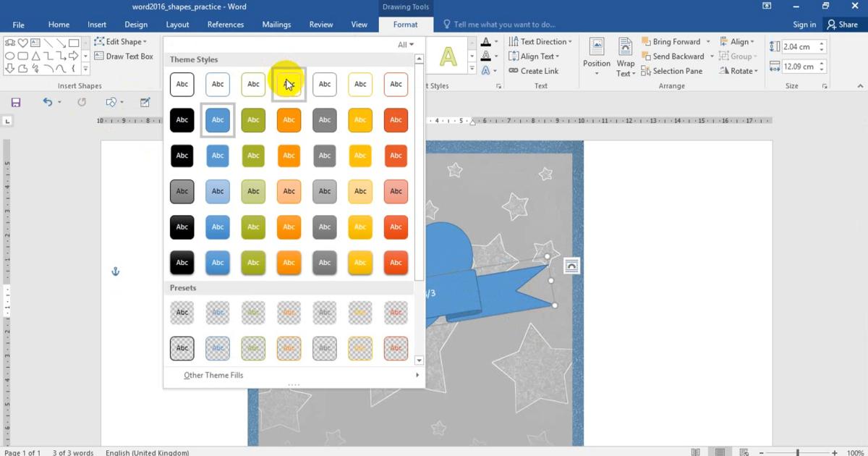Screen dimensions: 868x456
Task: Click the Draw Text Box button
Action: (x=124, y=56)
